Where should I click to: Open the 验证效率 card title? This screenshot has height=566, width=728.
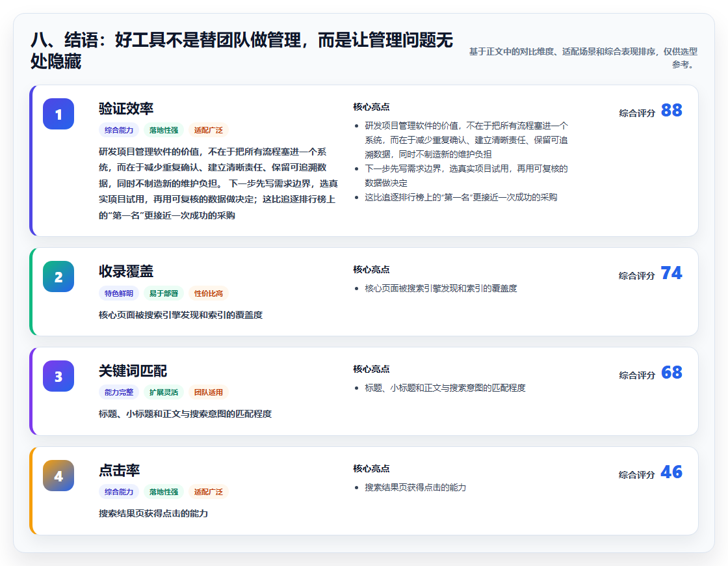[x=126, y=108]
